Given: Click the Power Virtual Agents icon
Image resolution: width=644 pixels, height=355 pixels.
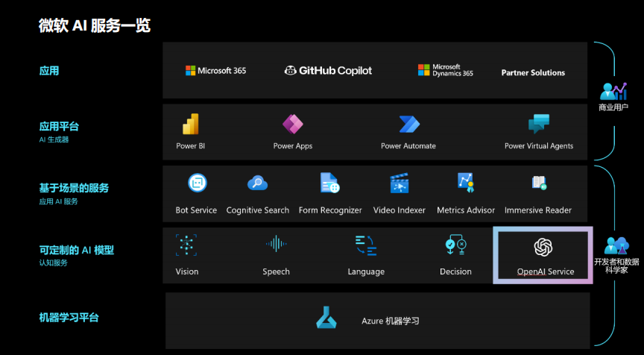Looking at the screenshot, I should 539,124.
